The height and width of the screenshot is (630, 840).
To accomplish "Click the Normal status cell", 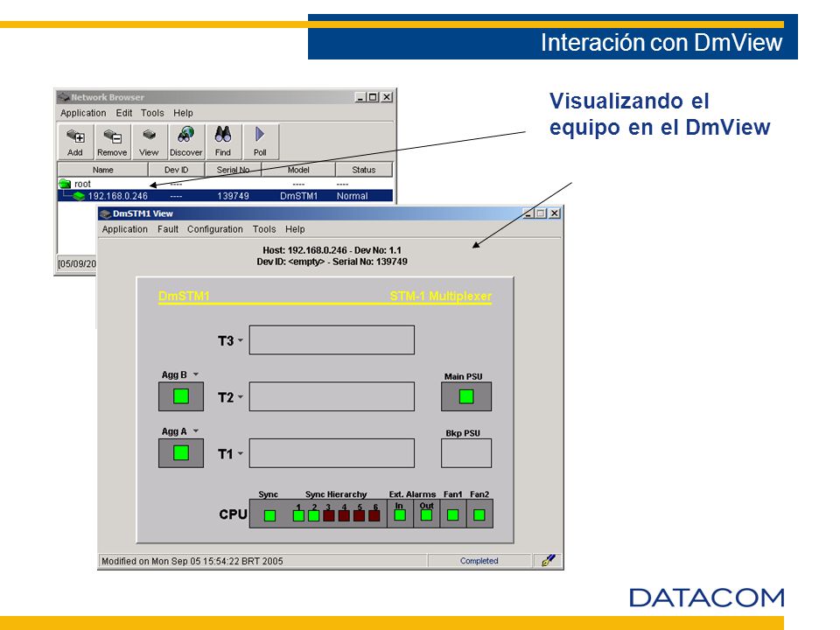I will 352,196.
